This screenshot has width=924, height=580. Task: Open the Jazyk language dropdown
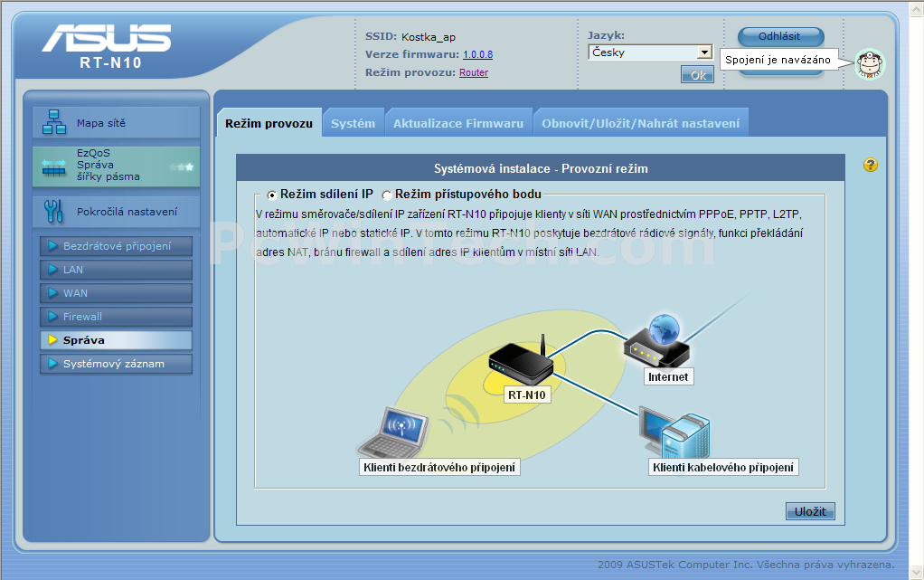(650, 52)
